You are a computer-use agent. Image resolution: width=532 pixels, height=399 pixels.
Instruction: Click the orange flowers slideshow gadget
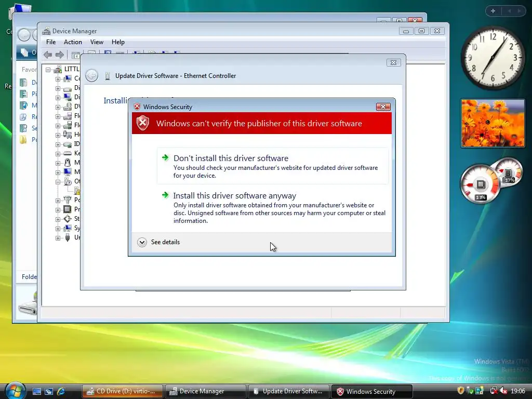[x=493, y=123]
